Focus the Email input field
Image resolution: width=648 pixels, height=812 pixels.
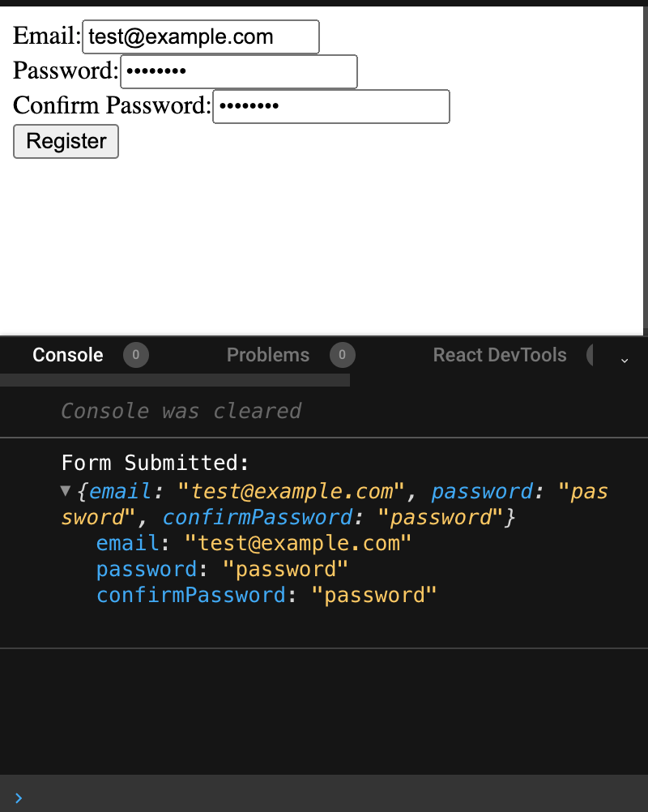[201, 36]
